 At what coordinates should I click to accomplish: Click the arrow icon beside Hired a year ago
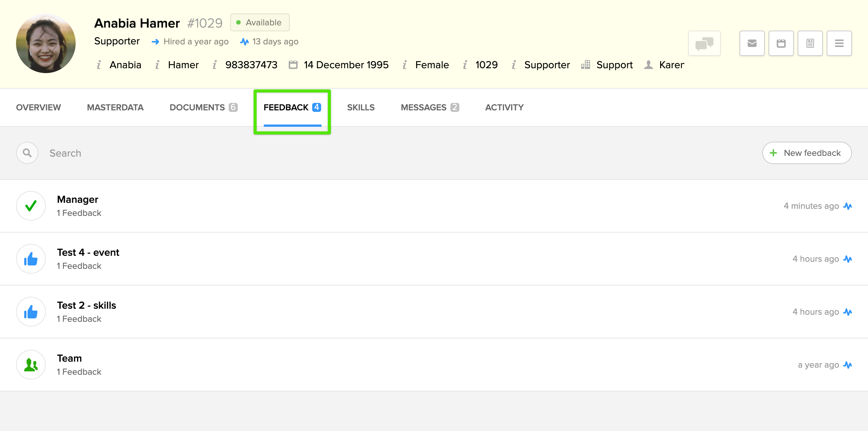[155, 42]
